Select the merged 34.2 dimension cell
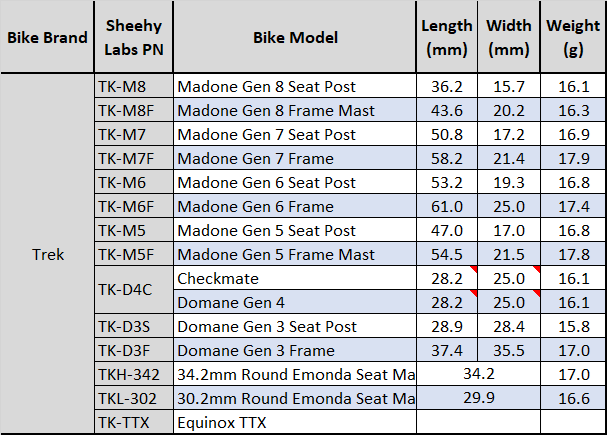This screenshot has width=607, height=435. click(479, 374)
